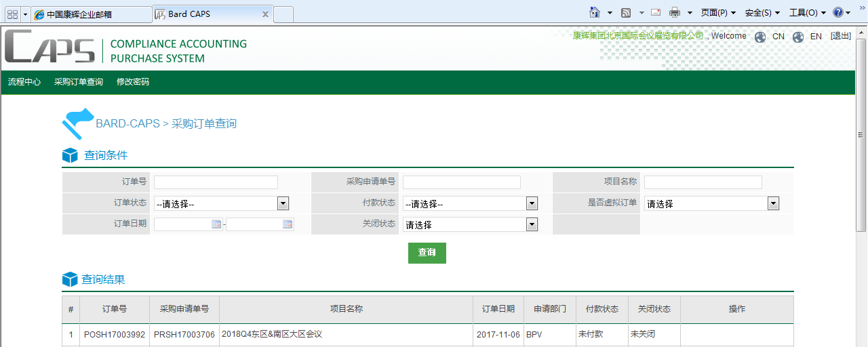Click the browser Home icon

[x=595, y=12]
